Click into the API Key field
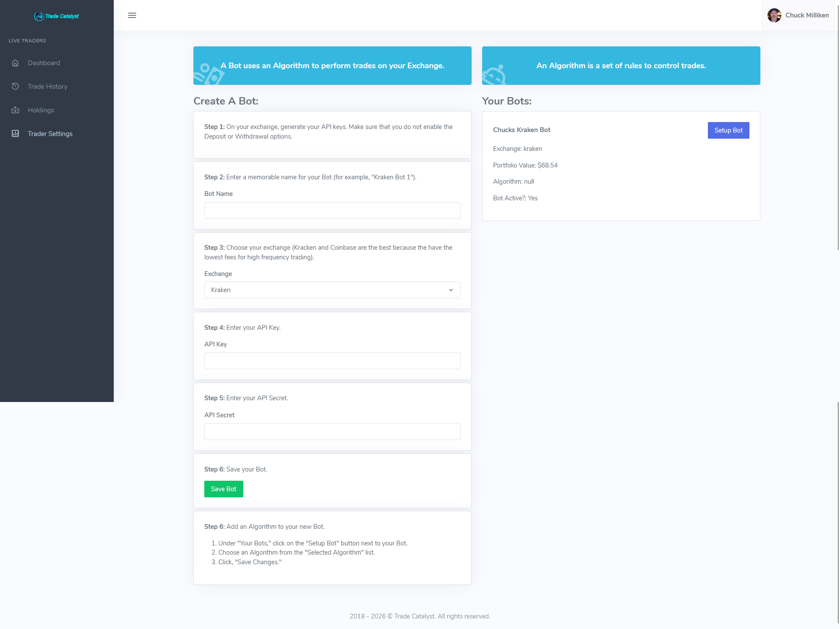840x629 pixels. point(332,361)
